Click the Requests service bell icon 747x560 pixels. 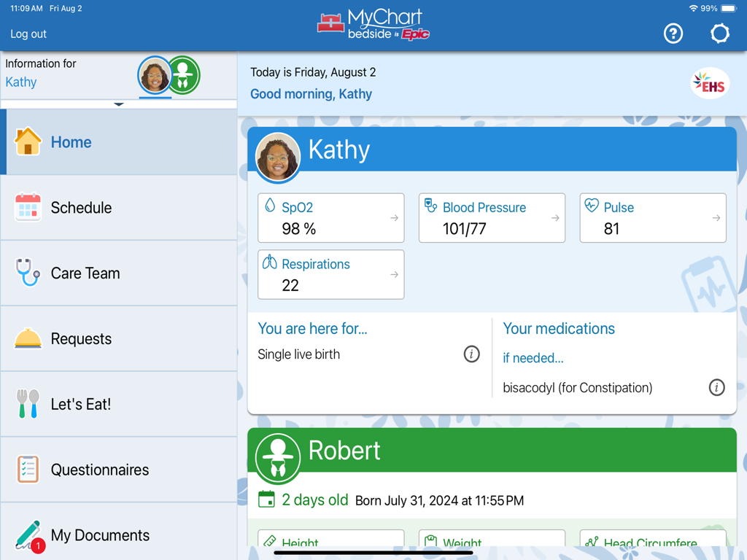pyautogui.click(x=28, y=338)
